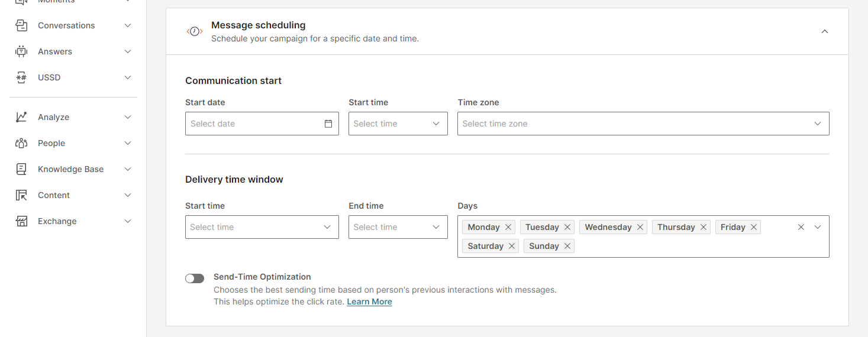
Task: Click the Content sidebar icon
Action: click(21, 195)
